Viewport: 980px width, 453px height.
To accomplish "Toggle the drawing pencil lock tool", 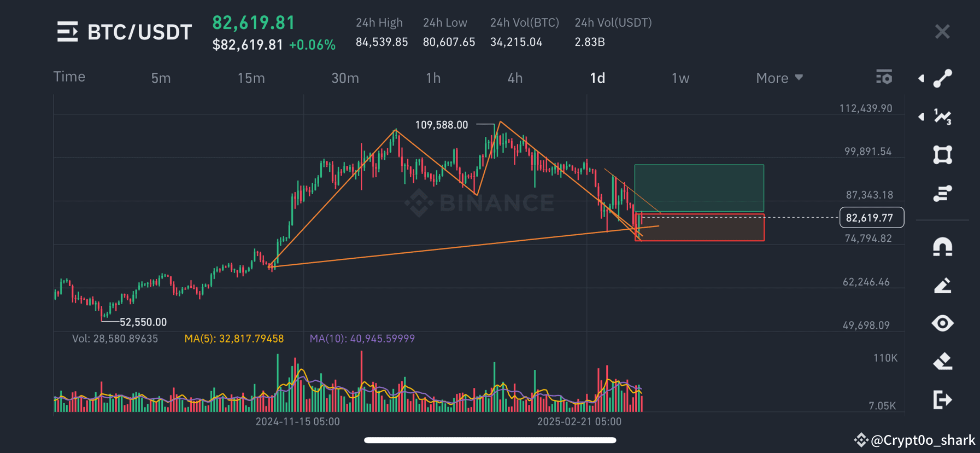I will tap(943, 285).
